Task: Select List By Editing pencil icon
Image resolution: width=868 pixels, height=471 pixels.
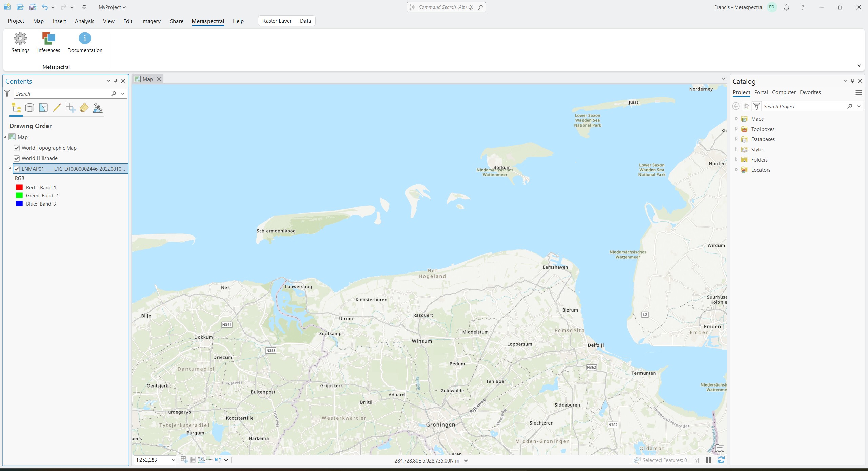Action: pos(57,108)
